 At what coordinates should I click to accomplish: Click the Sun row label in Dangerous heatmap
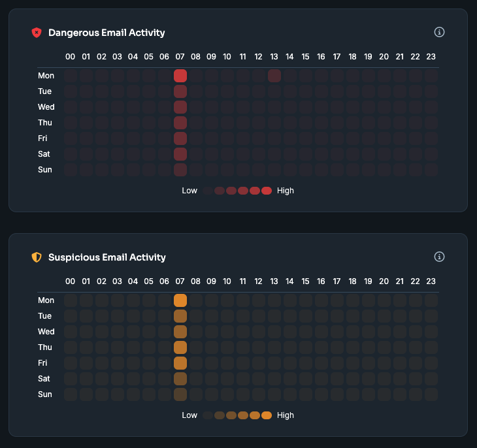point(45,170)
